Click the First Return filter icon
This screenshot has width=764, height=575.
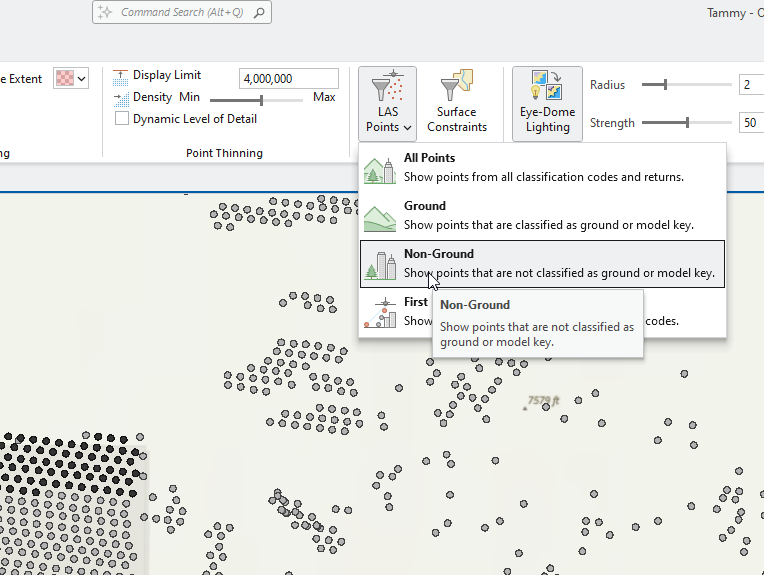click(x=379, y=311)
